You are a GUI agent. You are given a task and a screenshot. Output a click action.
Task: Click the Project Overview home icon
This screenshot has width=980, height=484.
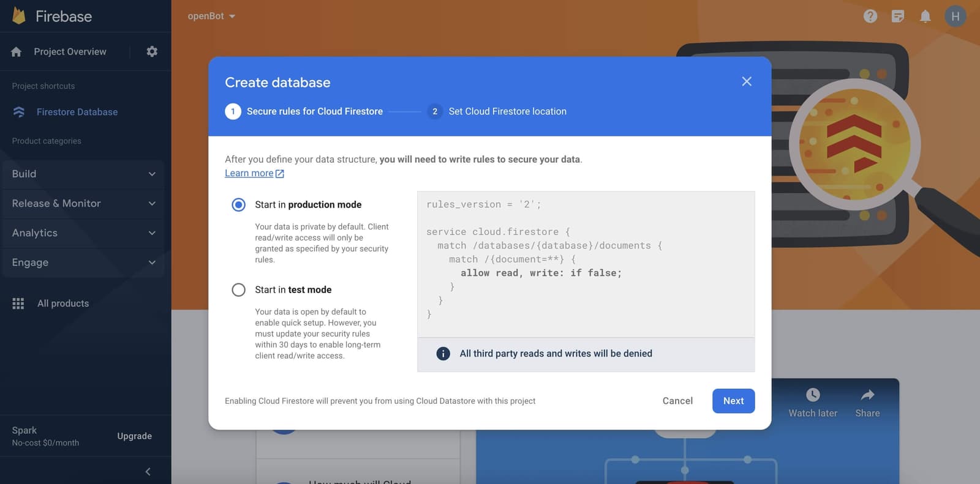tap(17, 52)
